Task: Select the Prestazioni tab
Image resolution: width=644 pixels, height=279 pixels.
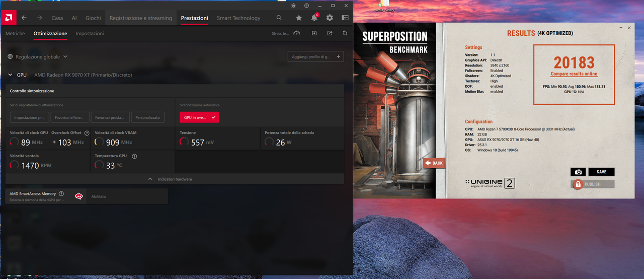Action: (195, 18)
